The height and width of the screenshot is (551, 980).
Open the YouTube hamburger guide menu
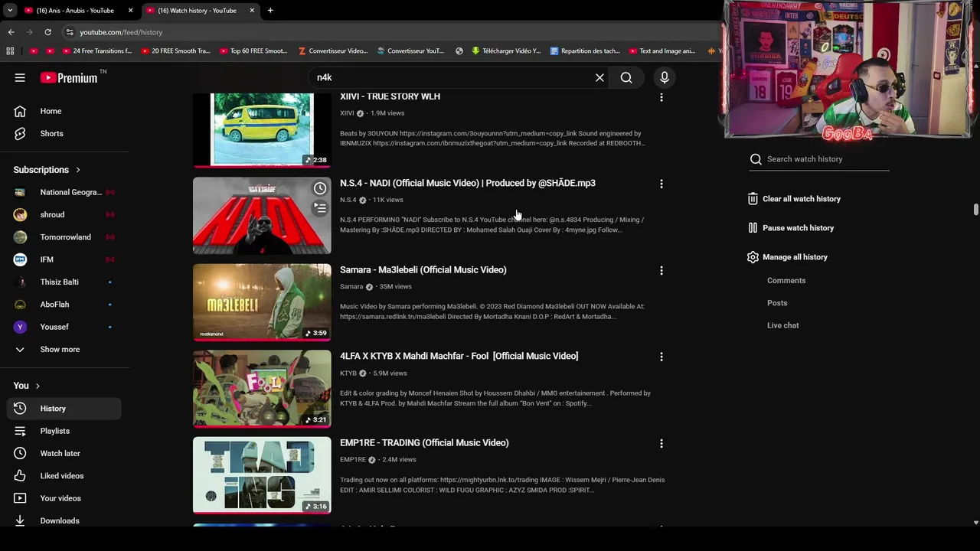(20, 77)
